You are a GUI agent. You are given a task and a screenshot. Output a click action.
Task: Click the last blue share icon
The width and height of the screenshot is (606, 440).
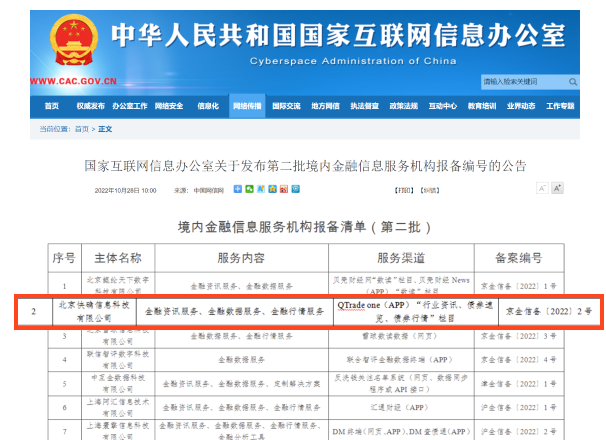296,189
